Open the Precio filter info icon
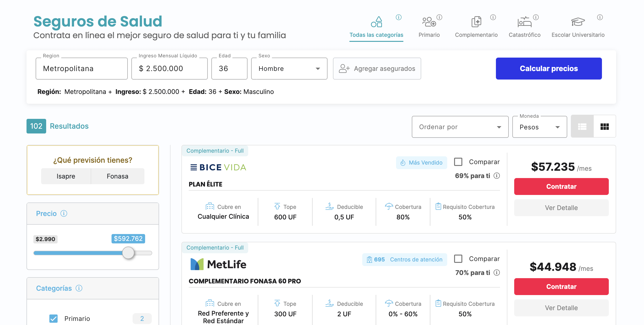The width and height of the screenshot is (644, 325). [x=64, y=213]
